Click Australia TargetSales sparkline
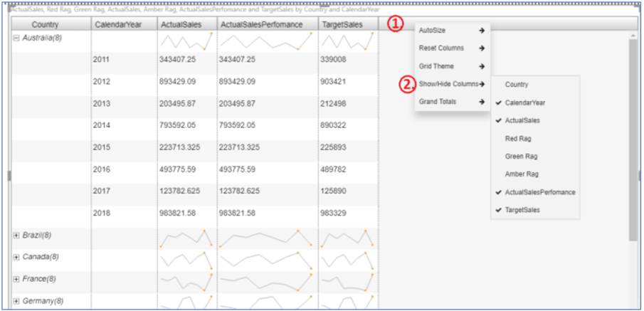This screenshot has width=644, height=311. [347, 41]
